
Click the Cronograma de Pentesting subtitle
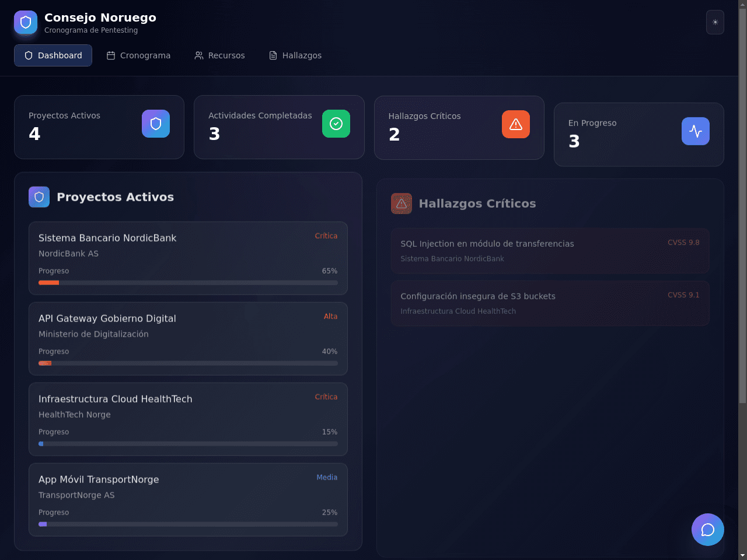point(91,30)
